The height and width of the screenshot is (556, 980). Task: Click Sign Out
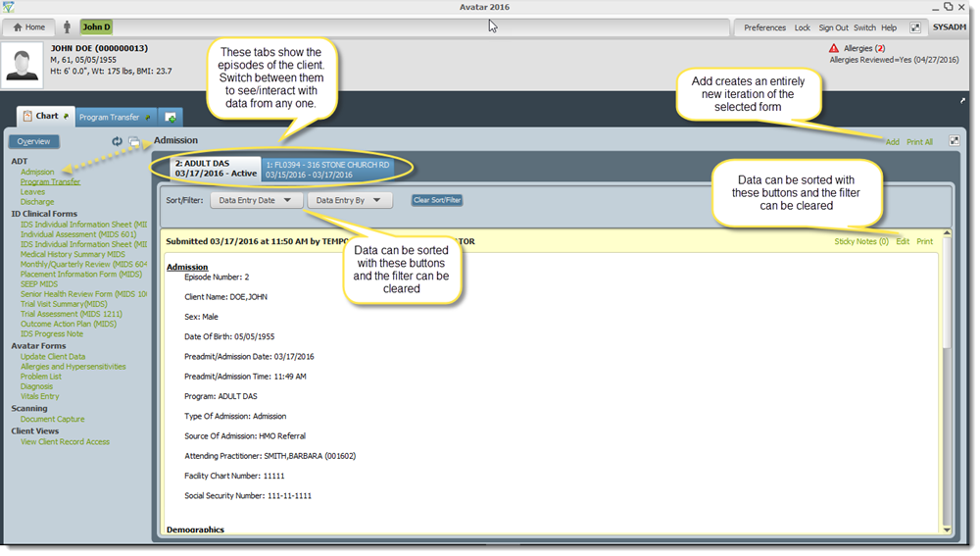(833, 27)
